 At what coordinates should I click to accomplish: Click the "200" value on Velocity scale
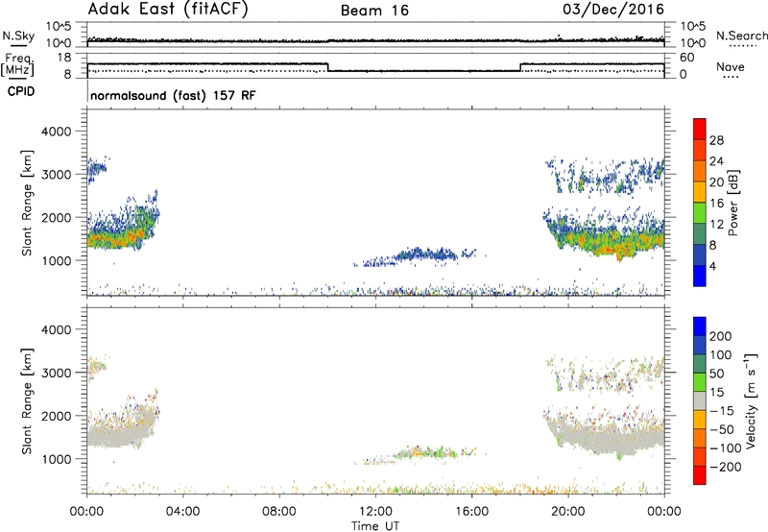point(721,336)
